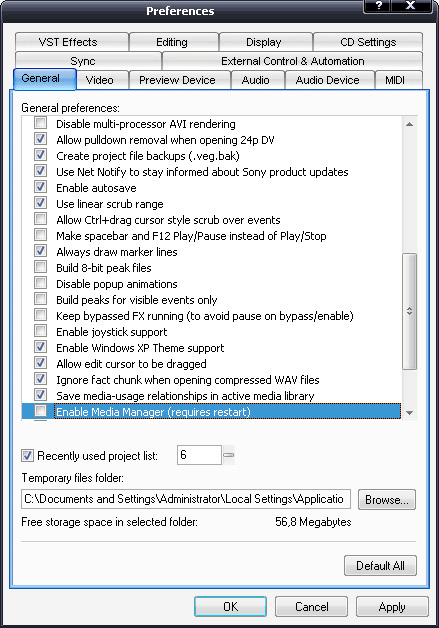Click the list scroll down arrow
Viewport: 439px width, 628px height.
click(x=409, y=413)
